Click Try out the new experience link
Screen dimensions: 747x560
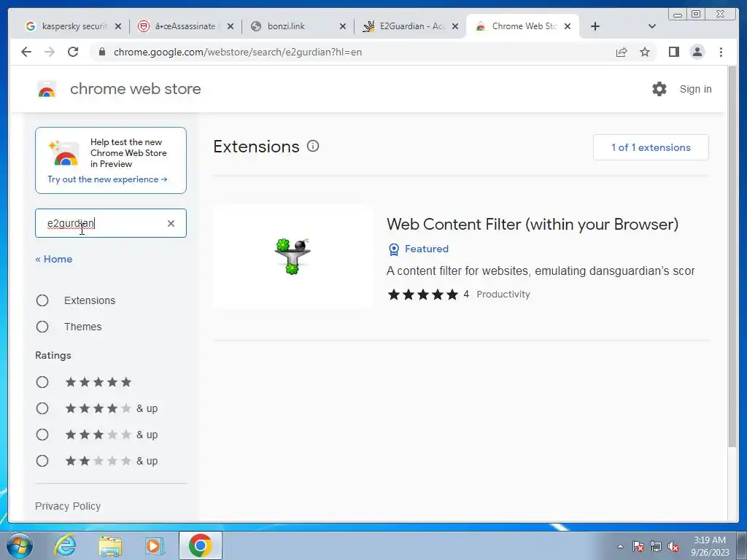[107, 179]
